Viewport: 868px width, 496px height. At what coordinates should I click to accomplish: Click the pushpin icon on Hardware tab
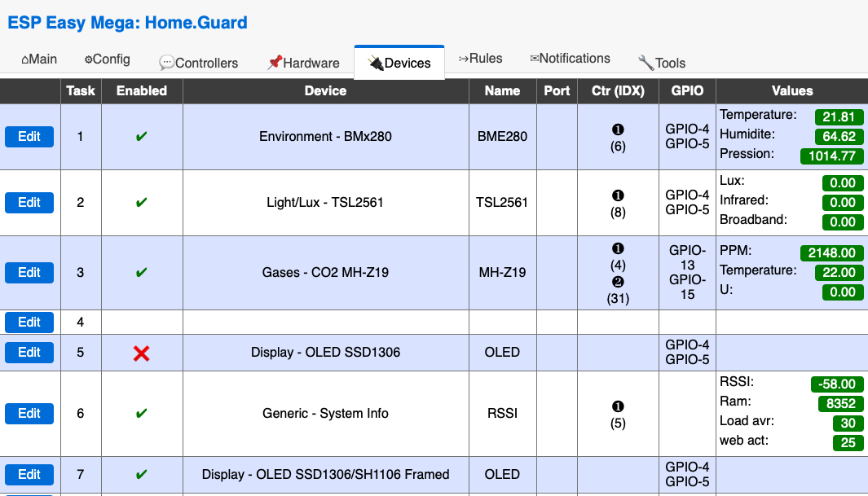click(x=275, y=63)
